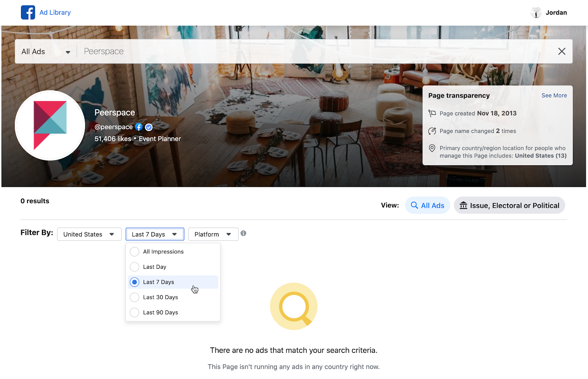This screenshot has height=379, width=588.
Task: Select the Last 7 Days radio option
Action: [135, 282]
